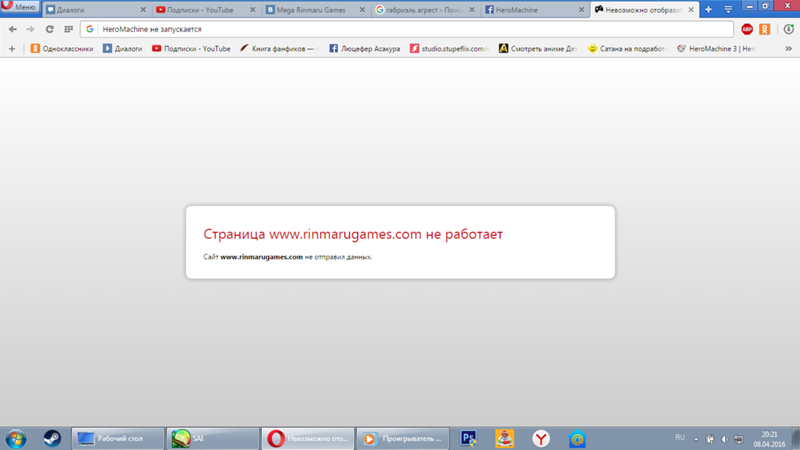Screen dimensions: 800x450
Task: Close the Подписки - YouTube tab
Action: (252, 10)
